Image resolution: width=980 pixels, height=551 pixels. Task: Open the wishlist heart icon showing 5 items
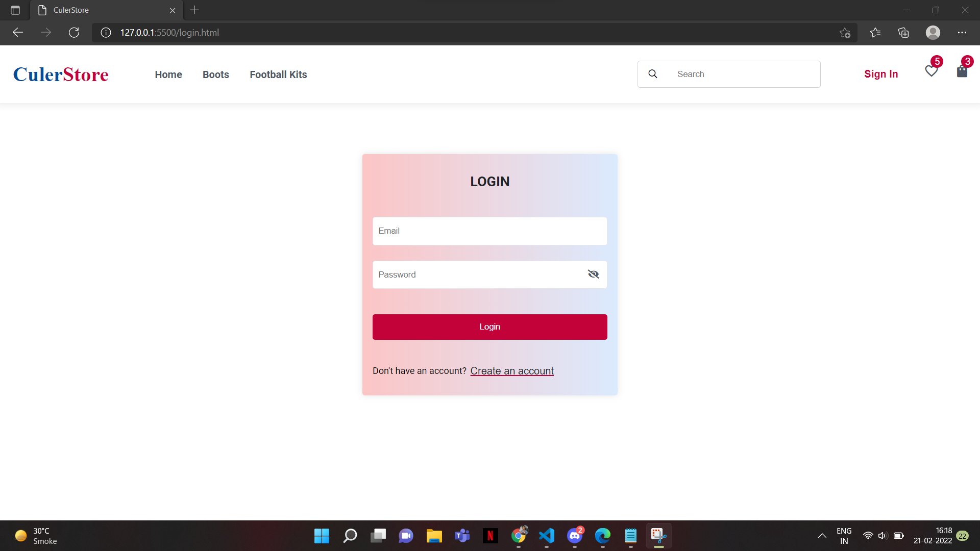click(x=932, y=71)
